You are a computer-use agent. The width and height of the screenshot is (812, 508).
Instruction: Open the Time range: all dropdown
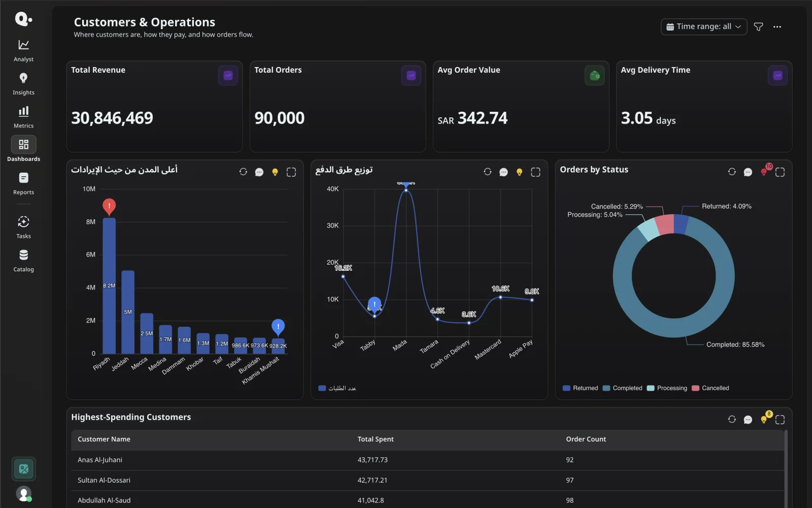(703, 26)
